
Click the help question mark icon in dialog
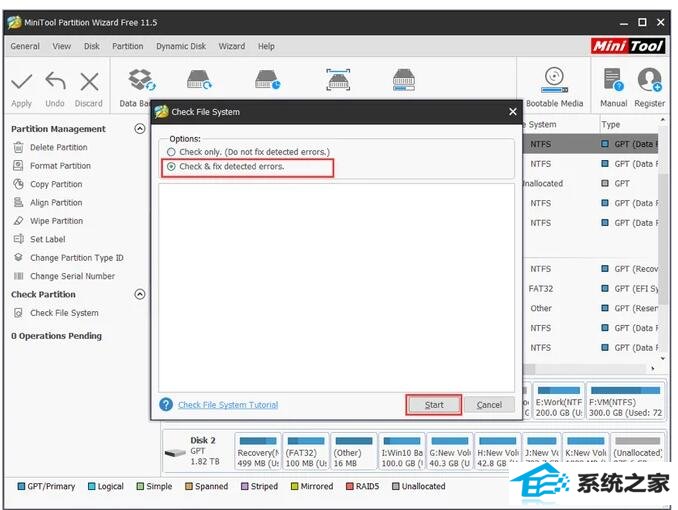pos(166,404)
